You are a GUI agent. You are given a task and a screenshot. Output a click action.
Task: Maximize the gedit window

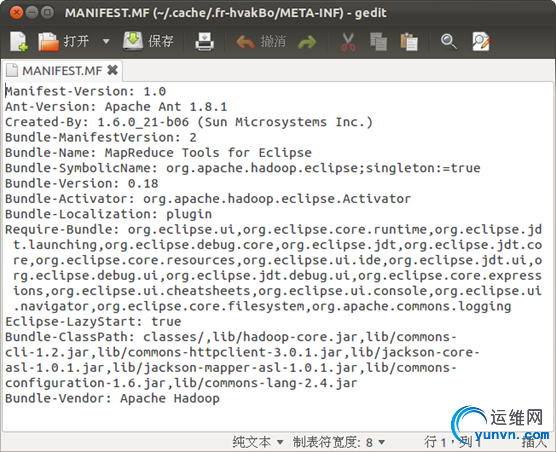pyautogui.click(x=47, y=13)
